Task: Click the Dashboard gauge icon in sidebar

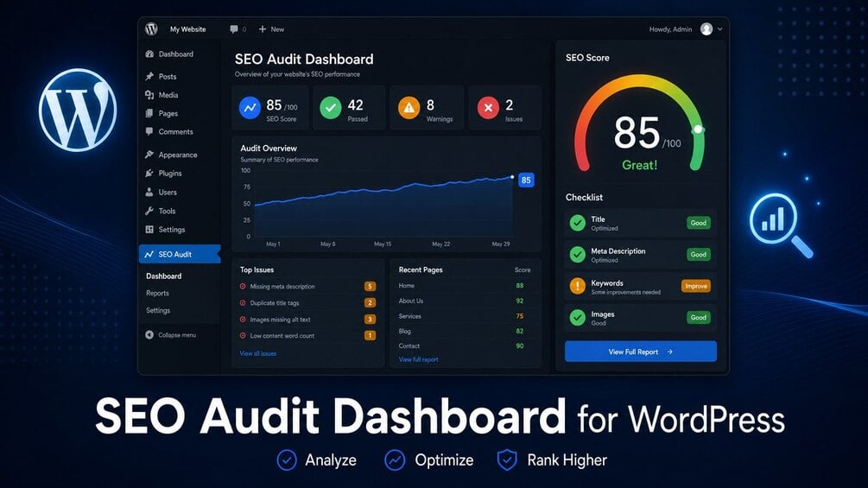Action: [x=149, y=54]
